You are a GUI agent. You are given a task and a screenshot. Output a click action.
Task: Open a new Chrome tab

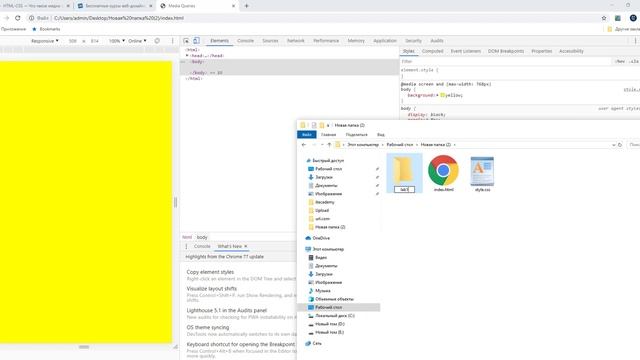(x=247, y=6)
